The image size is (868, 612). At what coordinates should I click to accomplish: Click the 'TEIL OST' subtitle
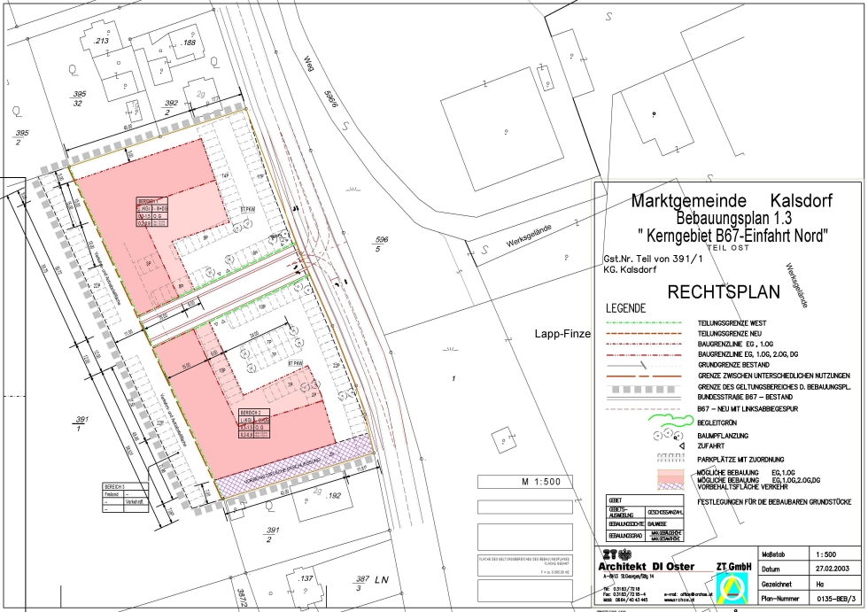(x=728, y=248)
